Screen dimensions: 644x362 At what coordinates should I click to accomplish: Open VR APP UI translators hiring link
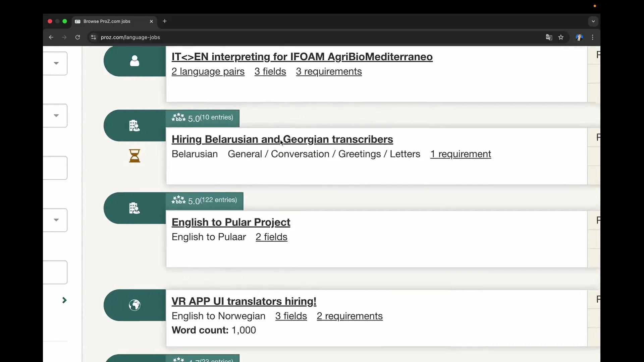point(244,301)
